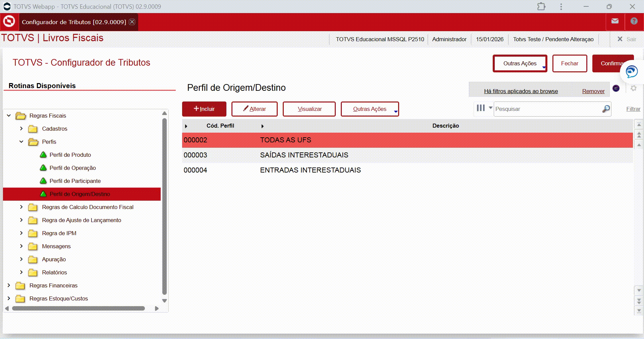Select row 000002 TODAS AS UFS

click(x=407, y=140)
